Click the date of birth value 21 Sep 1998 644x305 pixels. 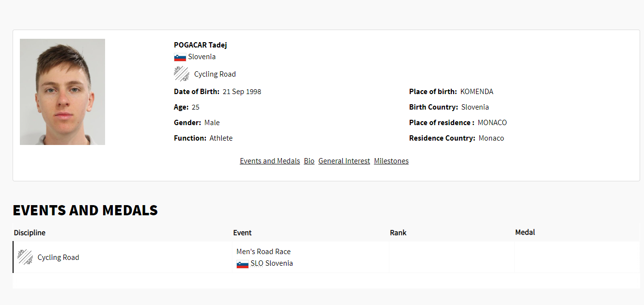point(242,92)
